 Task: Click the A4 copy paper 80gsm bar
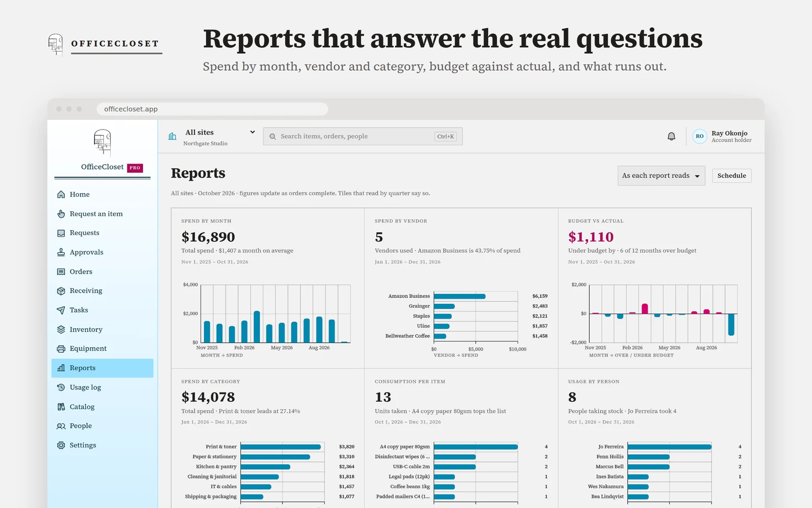pyautogui.click(x=476, y=447)
